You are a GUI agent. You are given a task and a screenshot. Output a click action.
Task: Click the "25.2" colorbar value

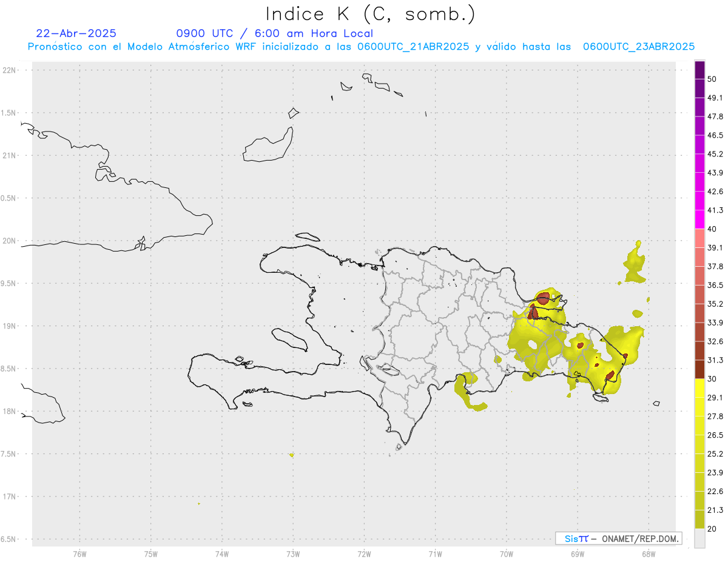[x=715, y=453]
